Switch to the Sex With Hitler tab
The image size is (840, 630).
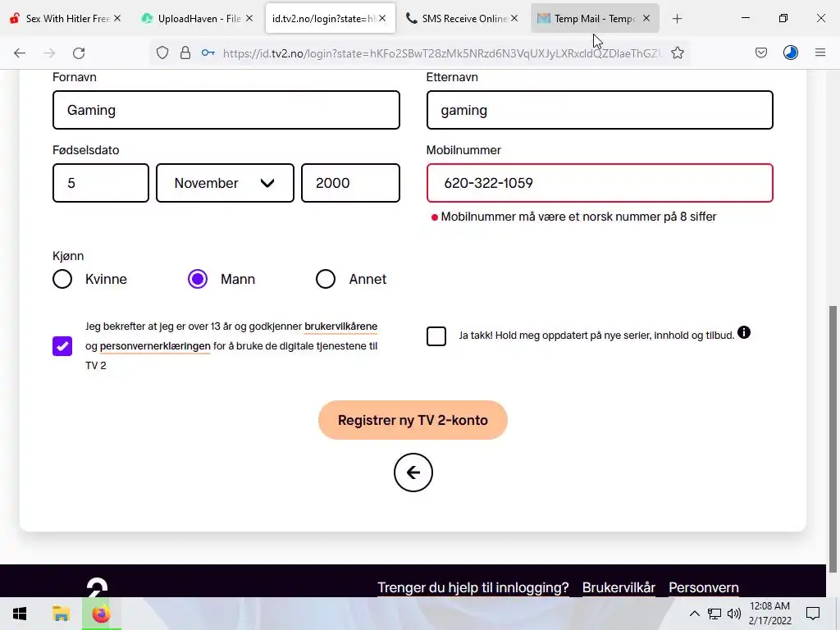pyautogui.click(x=67, y=19)
